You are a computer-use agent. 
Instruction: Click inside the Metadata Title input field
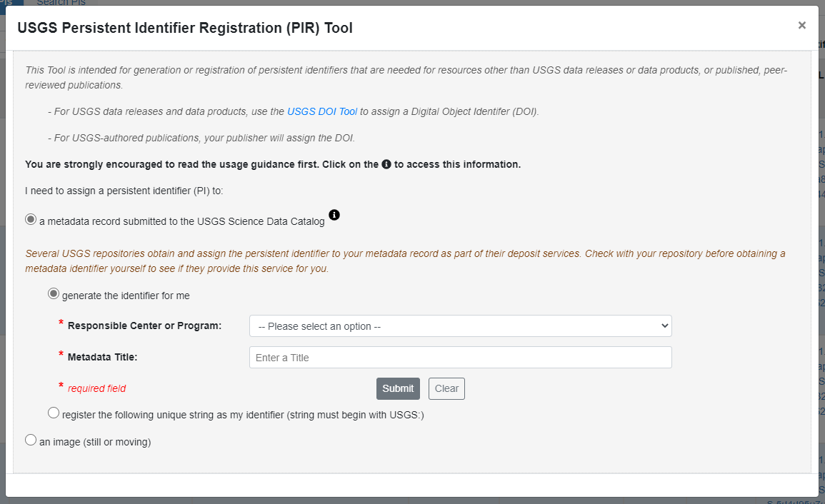click(459, 357)
